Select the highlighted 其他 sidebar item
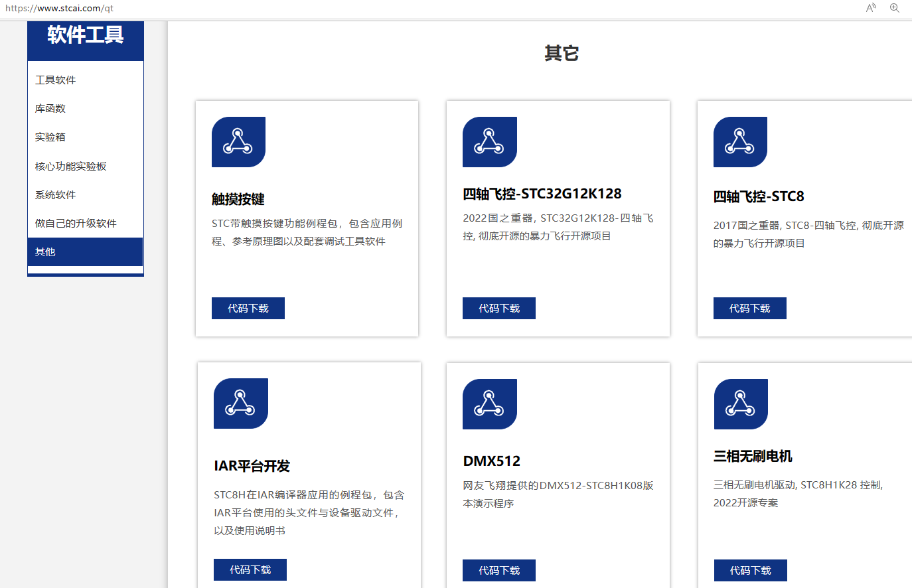Screen dimensions: 912x588 pos(85,252)
